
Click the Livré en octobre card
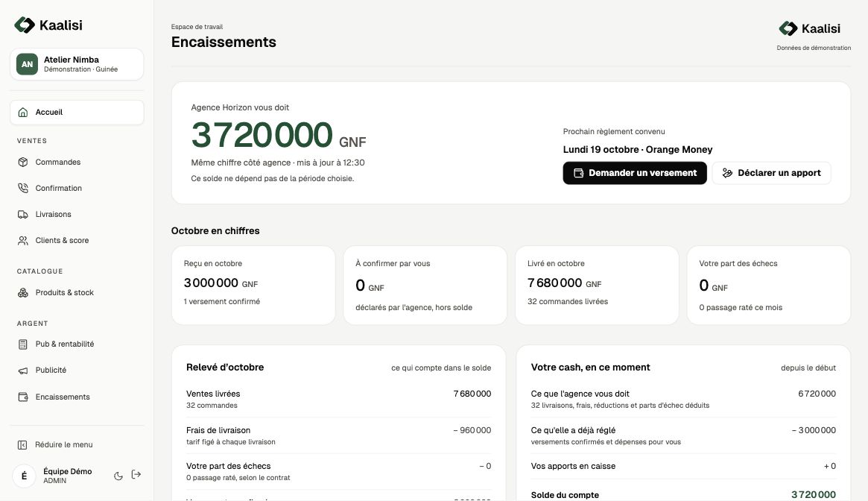[597, 285]
